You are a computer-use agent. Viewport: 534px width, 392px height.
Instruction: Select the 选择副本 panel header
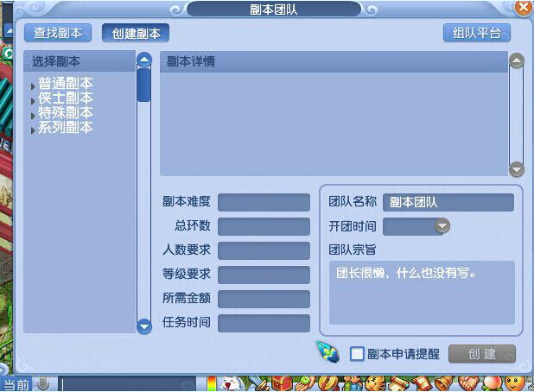pyautogui.click(x=79, y=61)
